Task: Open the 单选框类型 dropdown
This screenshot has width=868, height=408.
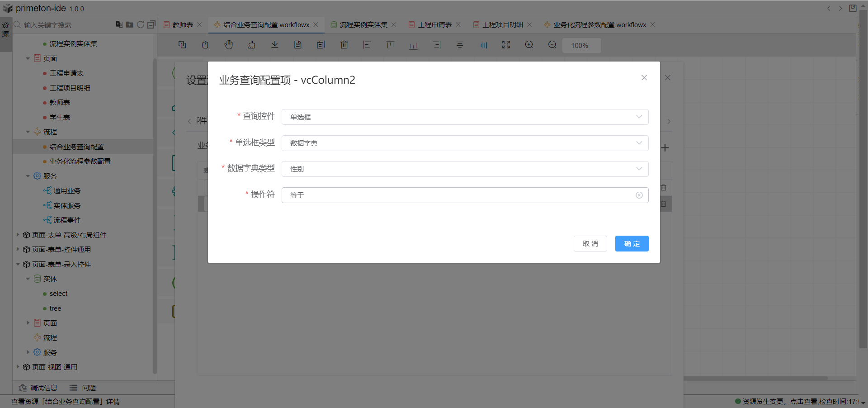Action: tap(465, 143)
